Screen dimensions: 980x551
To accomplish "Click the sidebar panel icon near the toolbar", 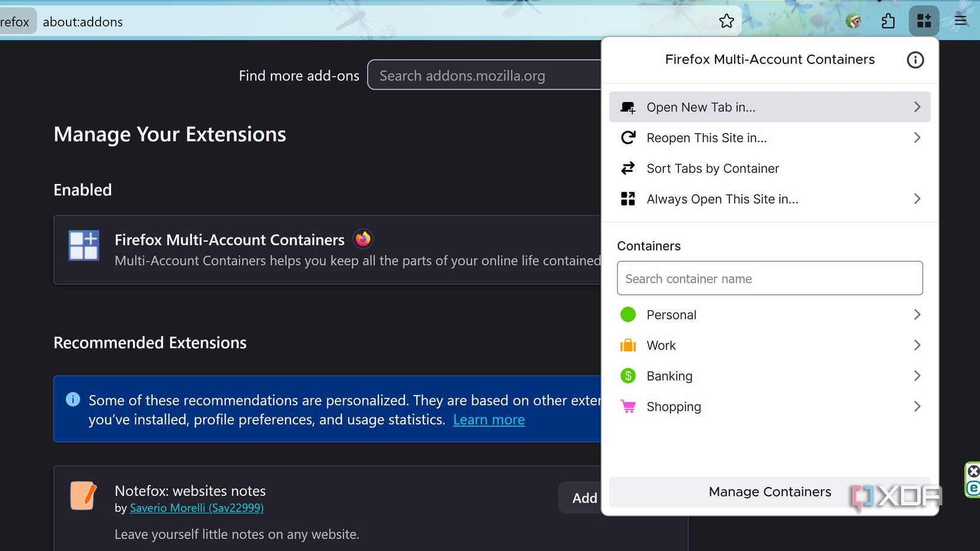I will click(889, 20).
